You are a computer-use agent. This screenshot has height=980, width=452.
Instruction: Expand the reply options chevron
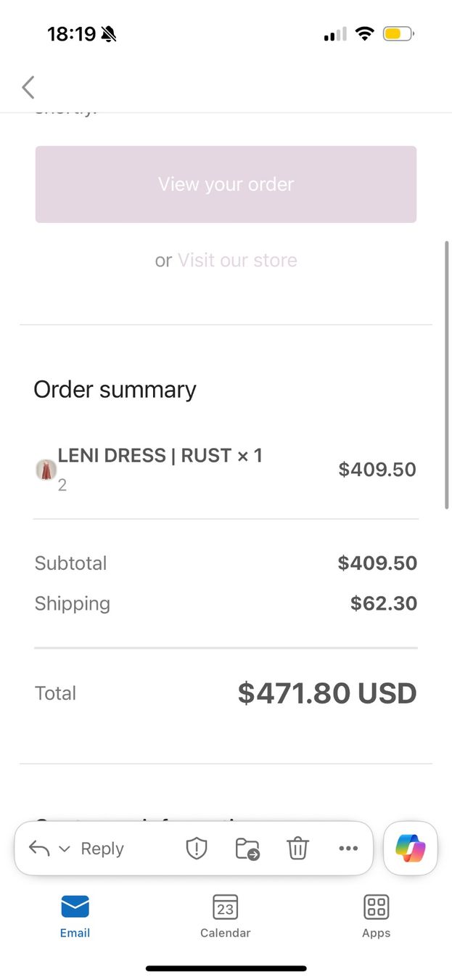click(64, 849)
